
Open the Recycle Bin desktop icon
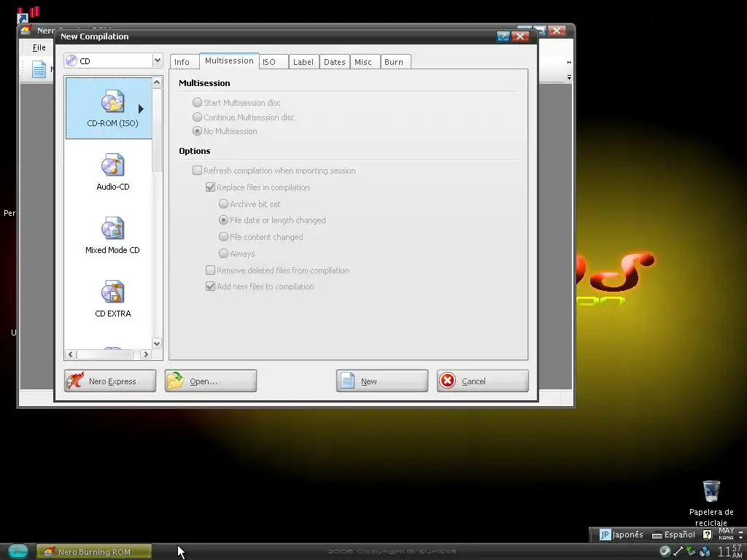pyautogui.click(x=711, y=491)
